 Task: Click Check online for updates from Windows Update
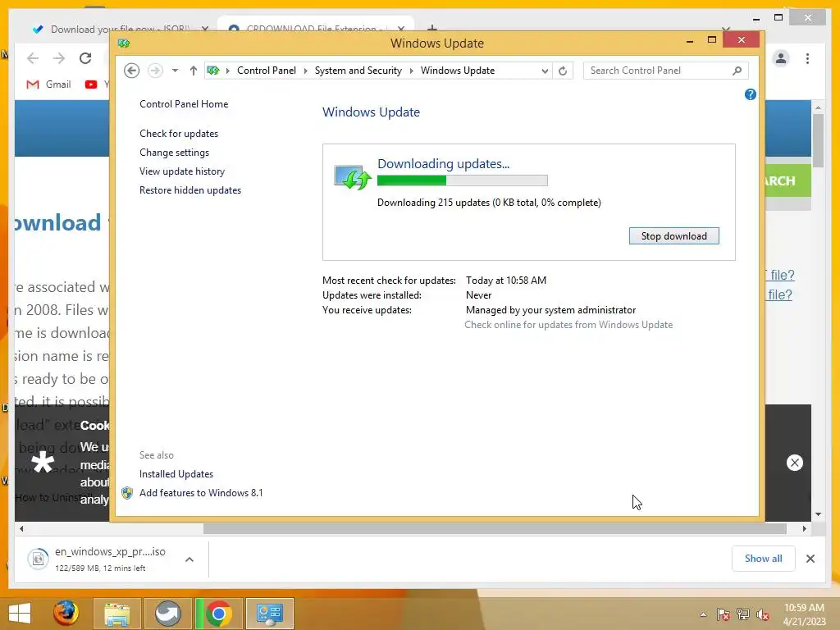click(568, 325)
